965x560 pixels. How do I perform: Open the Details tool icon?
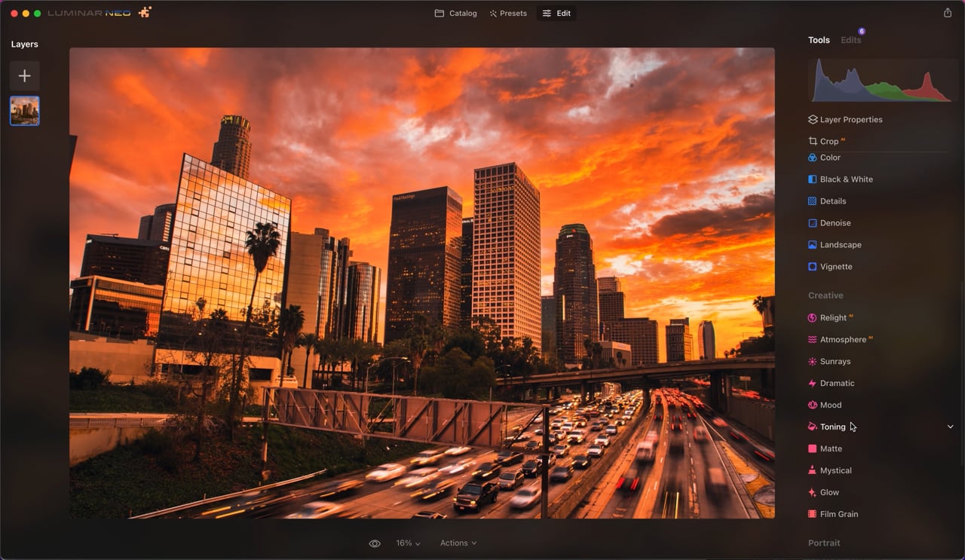coord(812,201)
